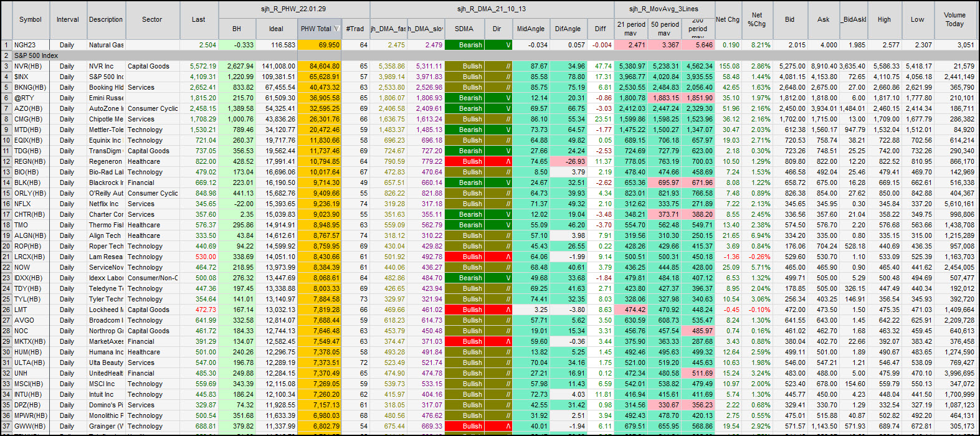Click the Regeneron description cell
The image size is (980, 436).
coord(106,161)
